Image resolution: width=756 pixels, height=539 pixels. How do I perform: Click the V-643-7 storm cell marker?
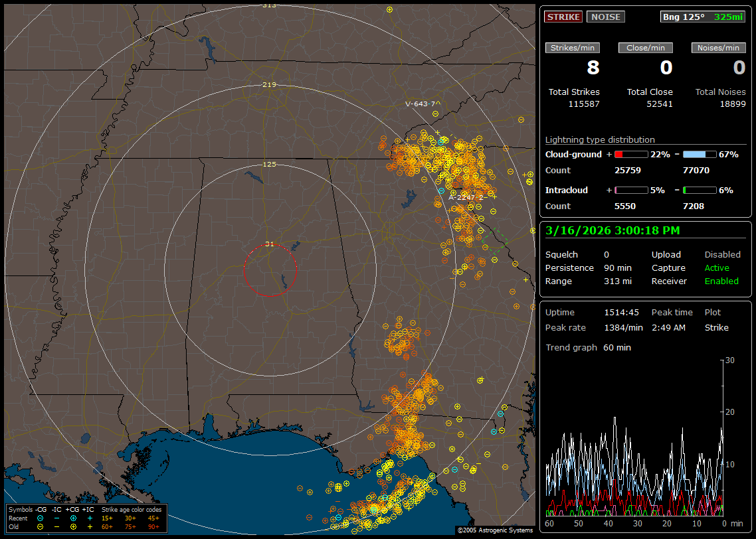coord(421,104)
